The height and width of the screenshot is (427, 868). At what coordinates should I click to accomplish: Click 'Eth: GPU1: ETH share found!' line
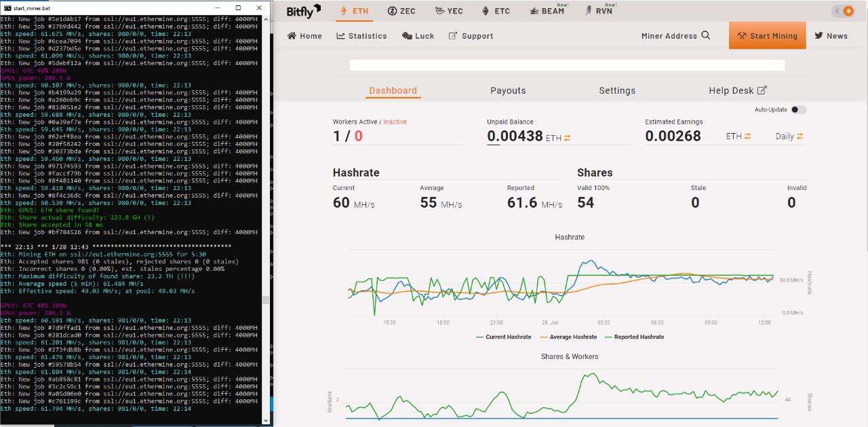point(52,210)
